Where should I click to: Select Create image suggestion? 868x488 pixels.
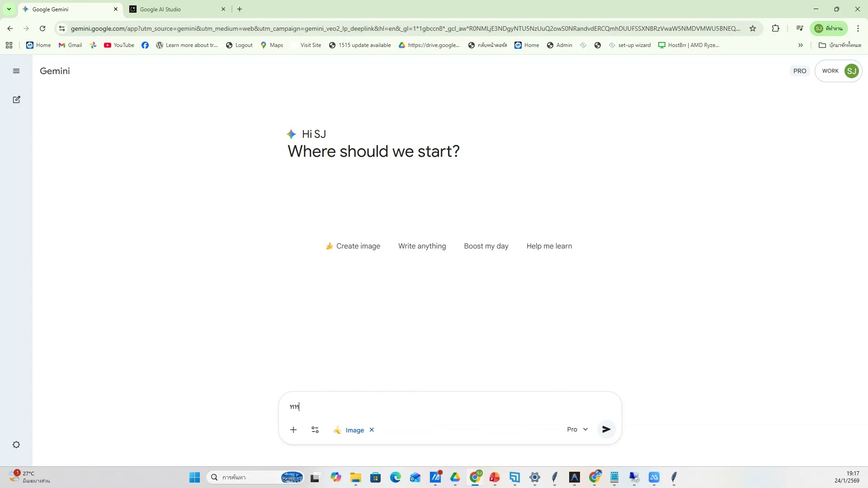click(353, 246)
